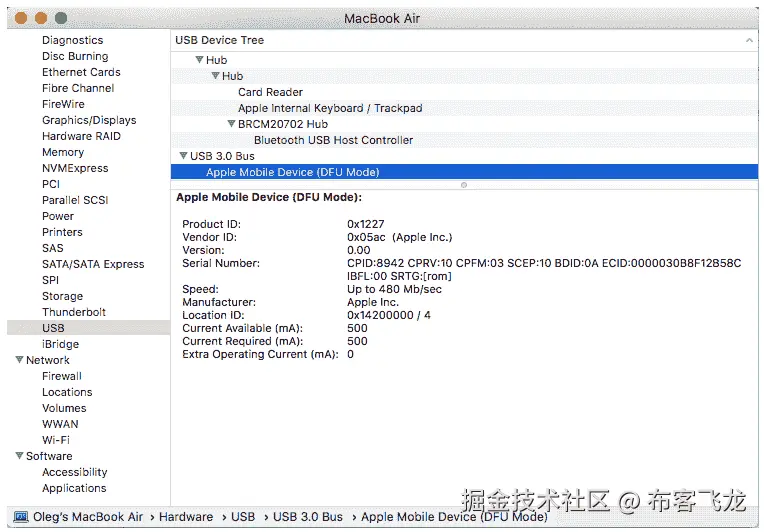Image resolution: width=764 pixels, height=532 pixels.
Task: Open SPI in the sidebar
Action: click(x=50, y=280)
